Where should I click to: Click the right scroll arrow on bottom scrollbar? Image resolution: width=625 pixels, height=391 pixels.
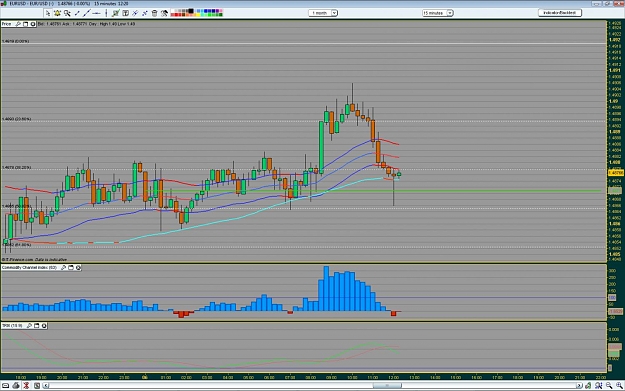coord(579,385)
